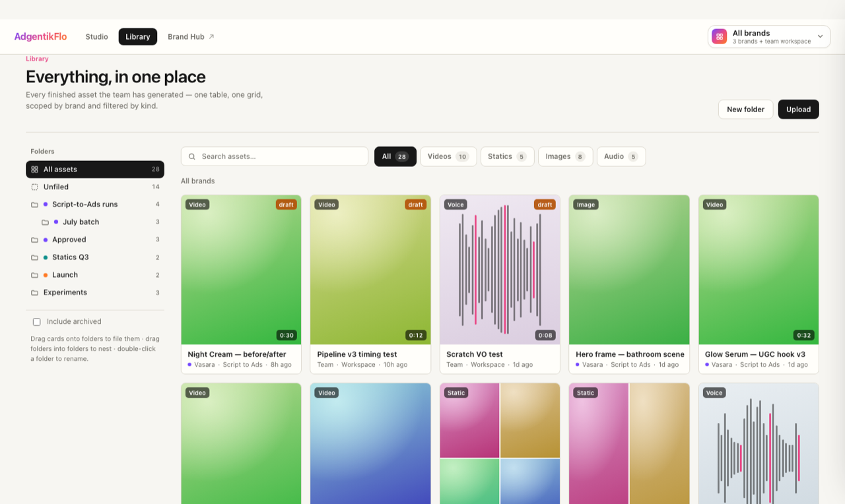Screen dimensions: 845x504
Task: Click the Upload button
Action: pyautogui.click(x=798, y=110)
